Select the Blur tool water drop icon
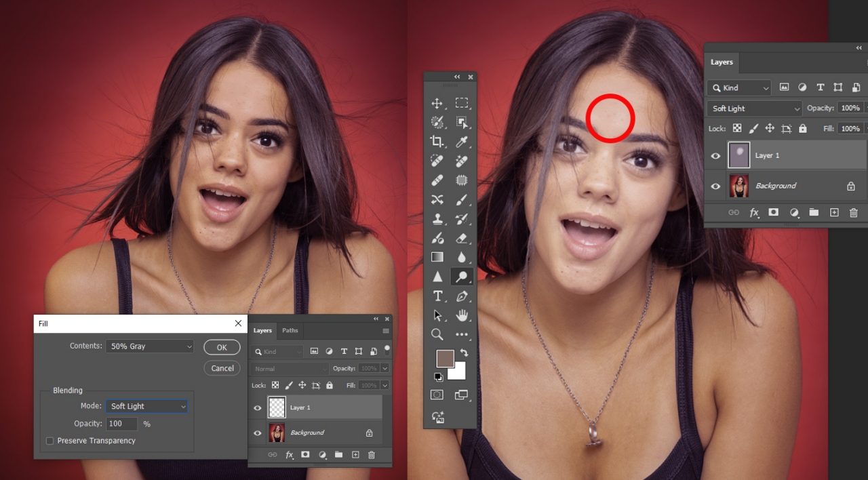 click(x=462, y=257)
